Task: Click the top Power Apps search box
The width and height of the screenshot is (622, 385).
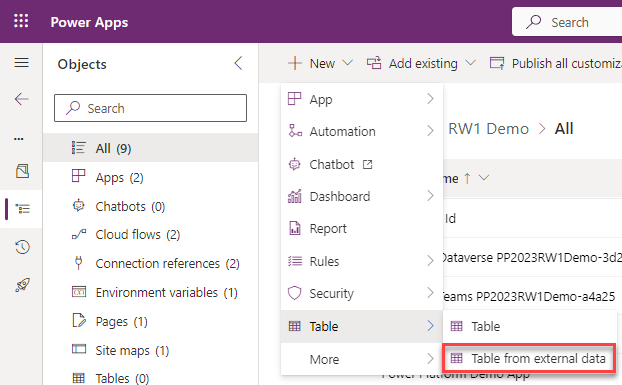Action: [x=567, y=22]
